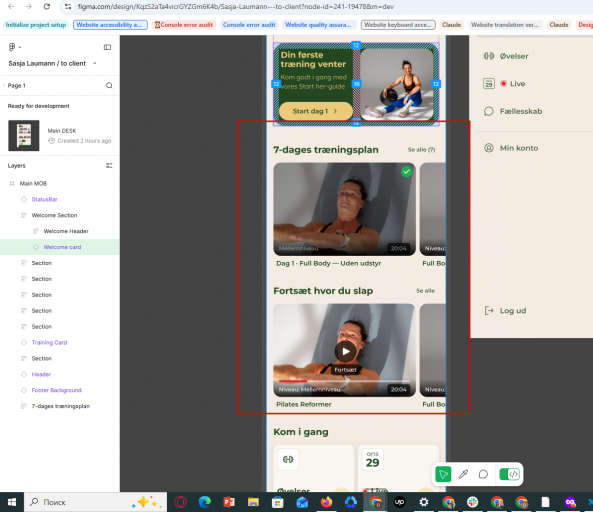Open the Initialize project setup bookmark
This screenshot has height=512, width=593.
(x=36, y=25)
